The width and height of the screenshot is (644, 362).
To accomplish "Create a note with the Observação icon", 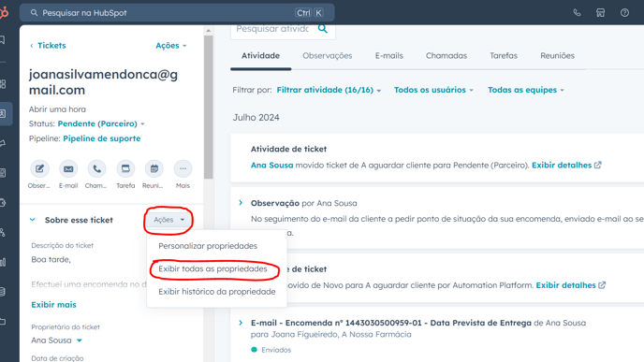I will click(x=39, y=168).
